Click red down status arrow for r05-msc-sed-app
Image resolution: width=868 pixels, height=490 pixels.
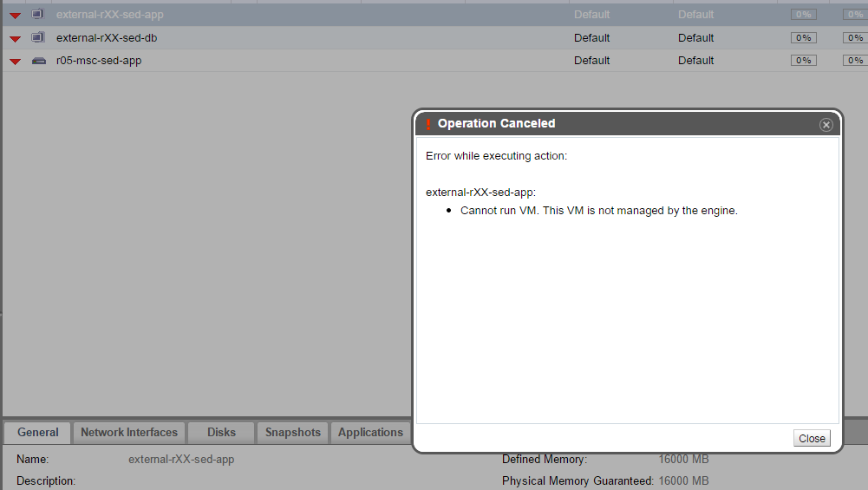[15, 61]
